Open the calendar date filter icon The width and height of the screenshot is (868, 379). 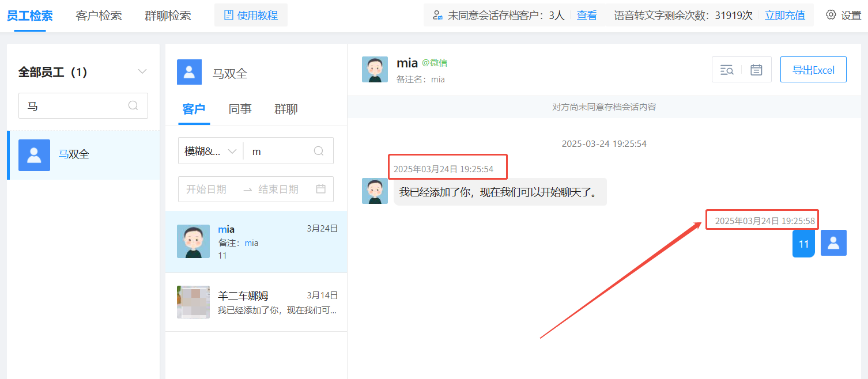click(x=756, y=70)
